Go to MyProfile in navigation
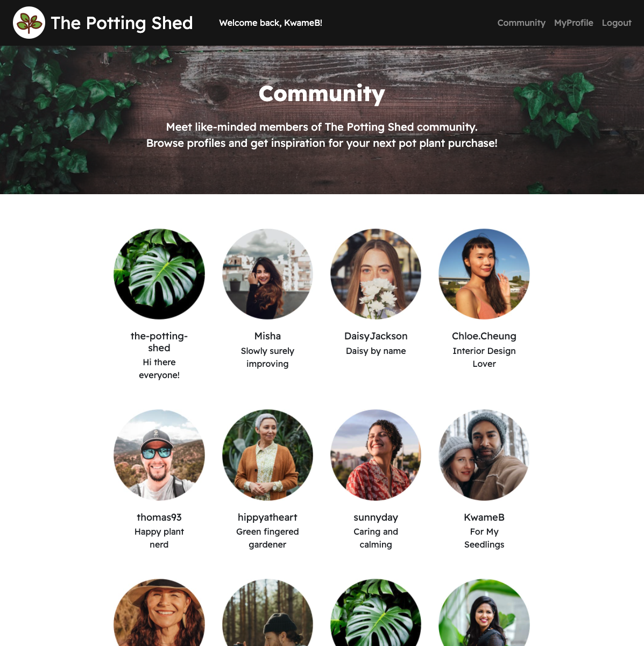Image resolution: width=644 pixels, height=646 pixels. (574, 23)
